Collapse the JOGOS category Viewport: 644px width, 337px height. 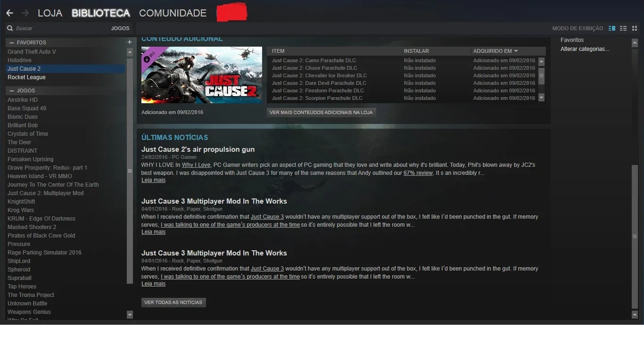click(11, 90)
